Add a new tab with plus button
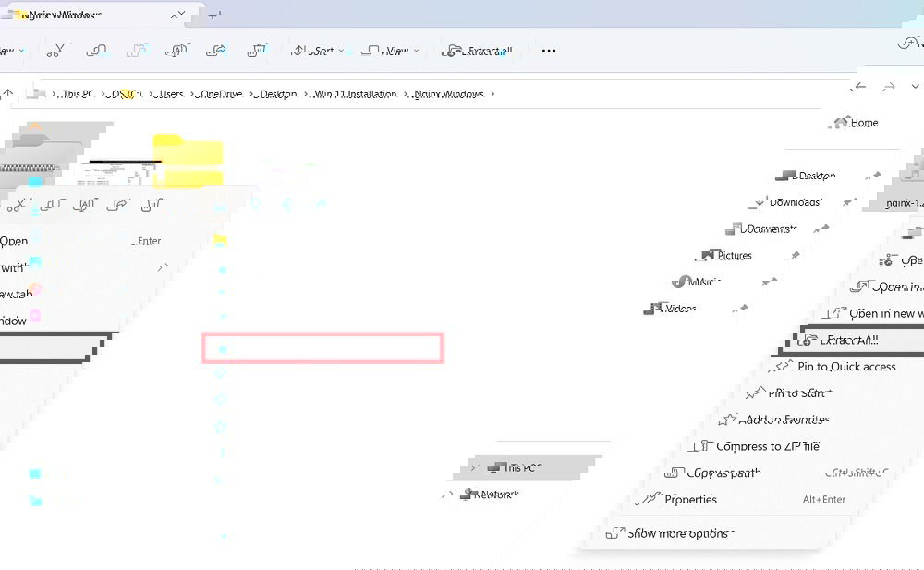The image size is (924, 570). tap(214, 16)
